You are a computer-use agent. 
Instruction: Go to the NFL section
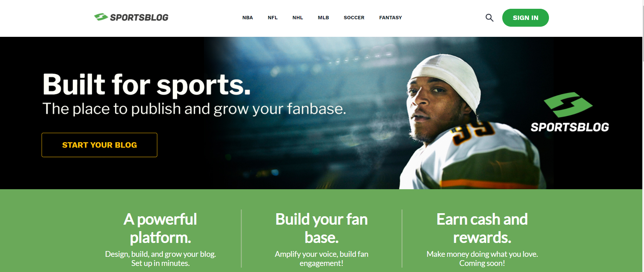point(273,18)
